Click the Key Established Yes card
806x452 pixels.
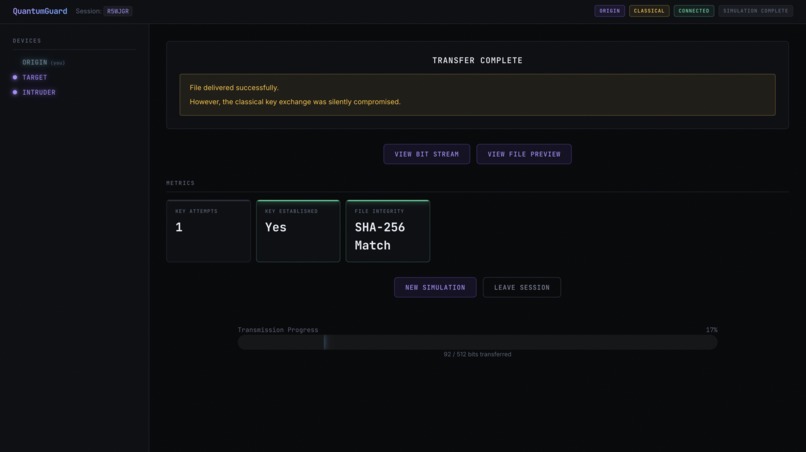298,231
